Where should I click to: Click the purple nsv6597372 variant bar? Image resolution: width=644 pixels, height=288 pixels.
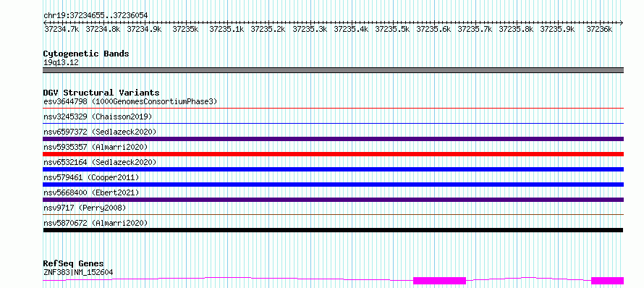click(334, 139)
